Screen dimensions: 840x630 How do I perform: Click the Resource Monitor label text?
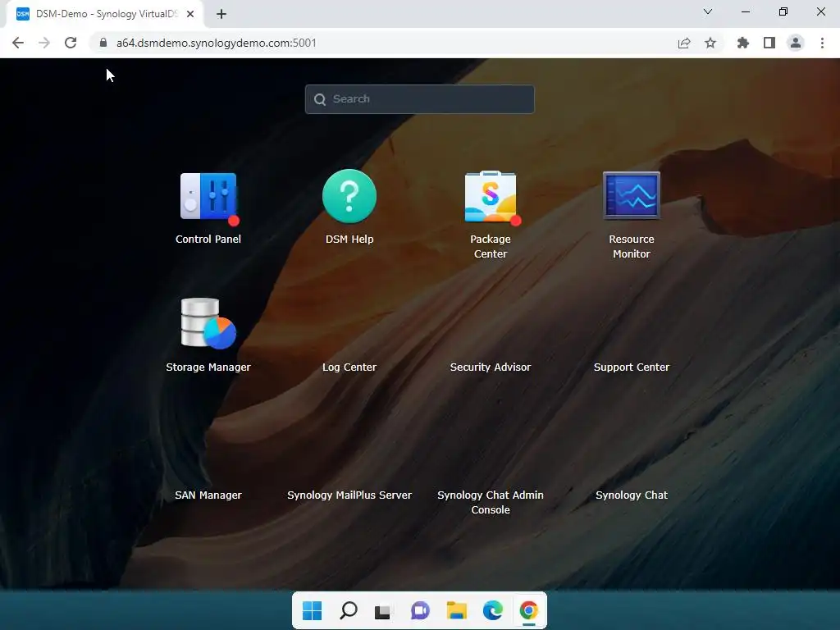pyautogui.click(x=632, y=246)
